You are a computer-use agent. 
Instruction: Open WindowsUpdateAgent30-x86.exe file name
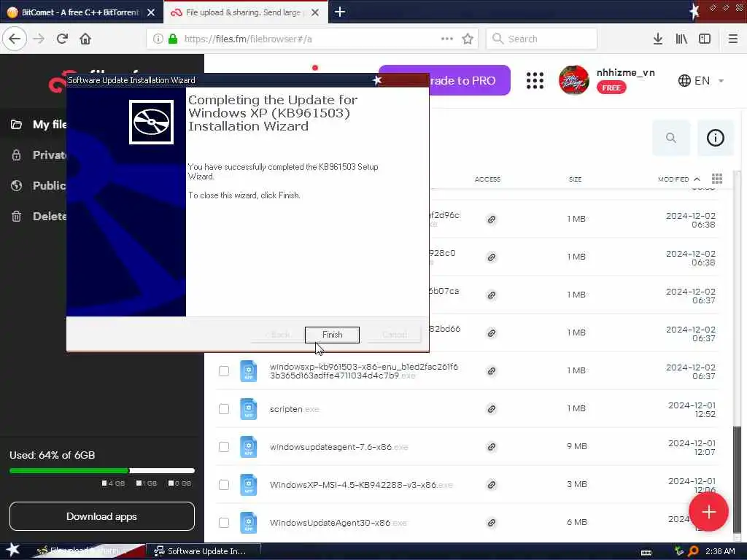[338, 523]
